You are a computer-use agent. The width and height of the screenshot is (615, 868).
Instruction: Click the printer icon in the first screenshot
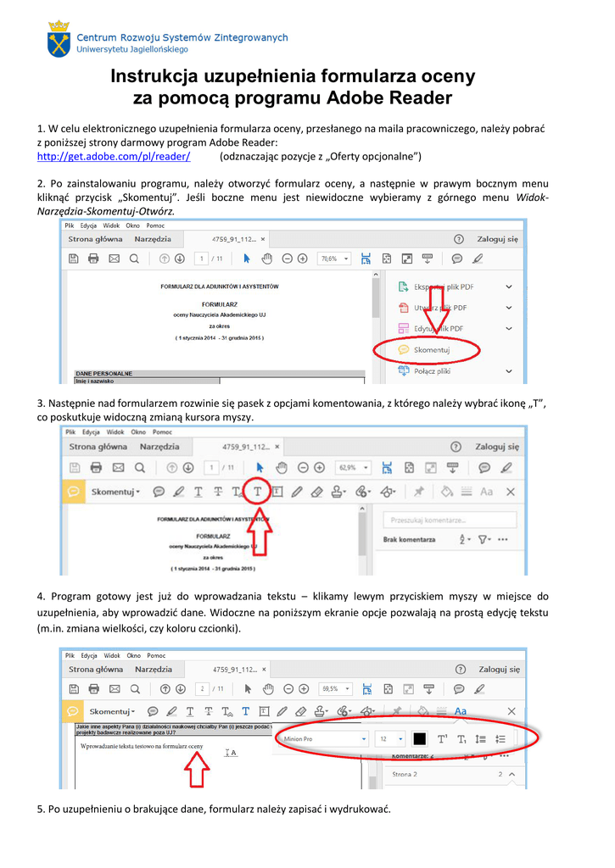(x=94, y=259)
